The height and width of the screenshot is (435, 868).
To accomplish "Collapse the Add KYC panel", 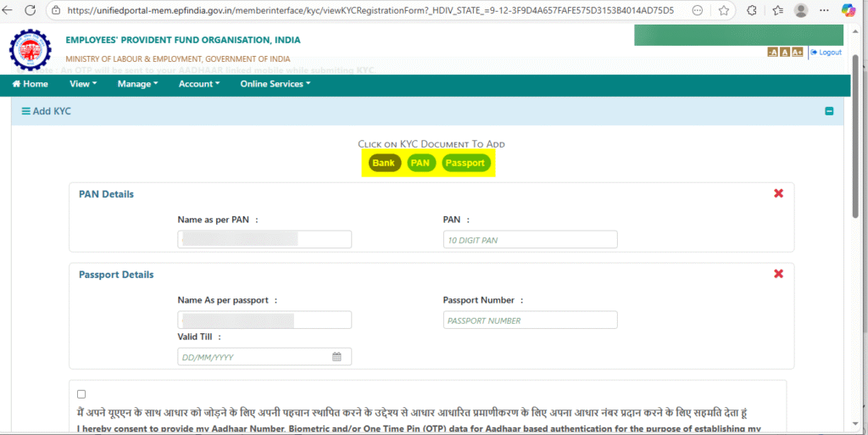I will tap(829, 111).
